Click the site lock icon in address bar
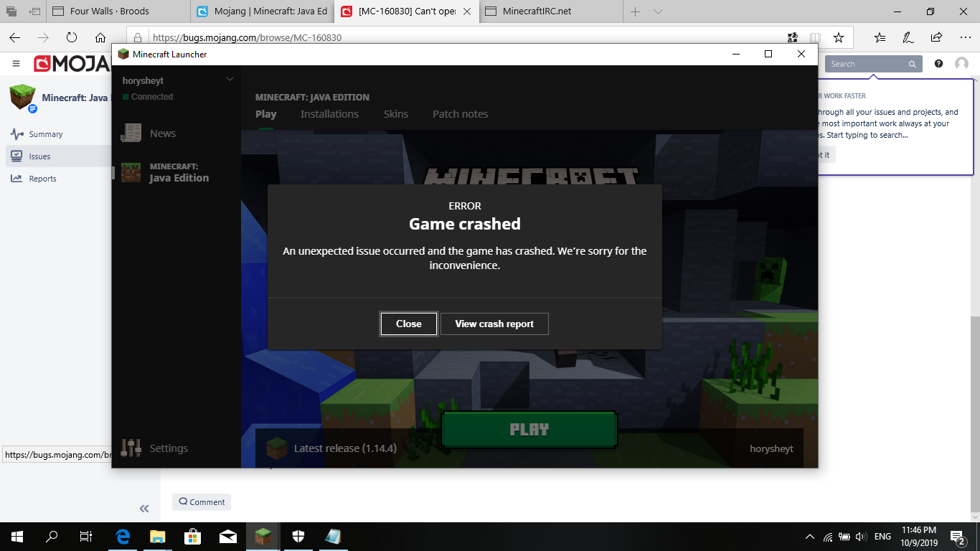 click(138, 37)
